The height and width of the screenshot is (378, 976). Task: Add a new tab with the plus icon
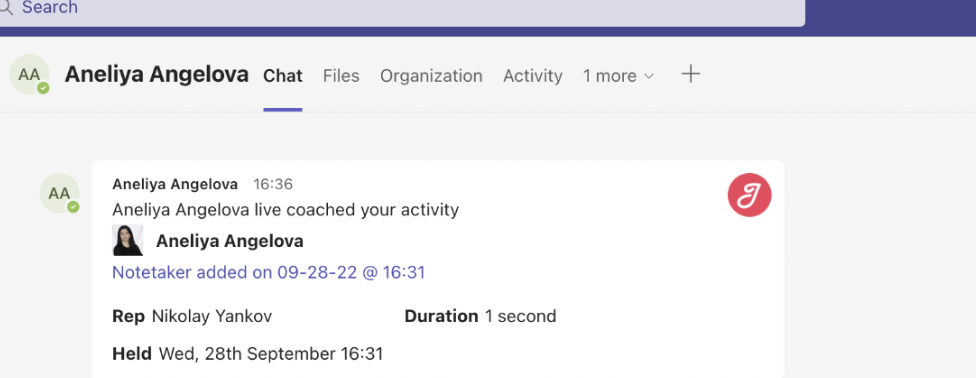pos(690,75)
